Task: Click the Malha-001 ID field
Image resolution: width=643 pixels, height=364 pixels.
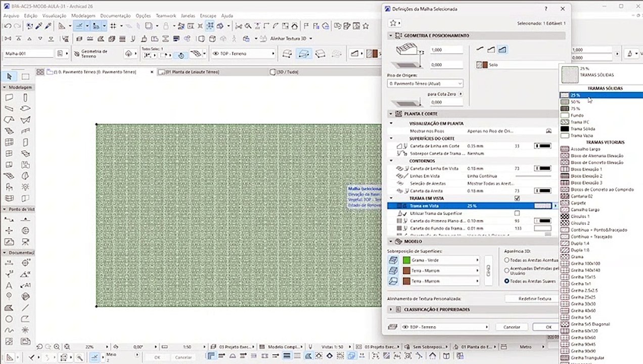Action: (x=28, y=53)
